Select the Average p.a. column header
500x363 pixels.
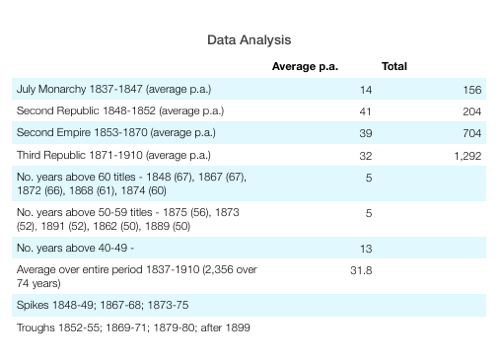(x=305, y=66)
